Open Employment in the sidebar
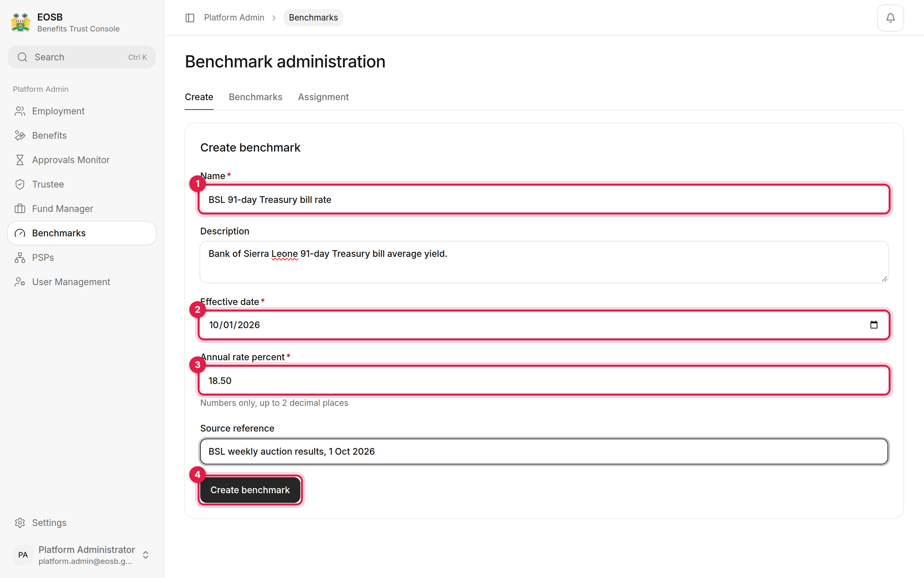 (x=82, y=111)
